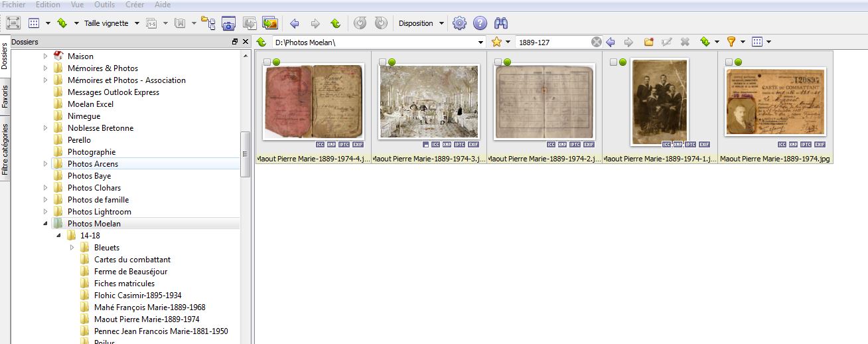Select the sailors group photo thumbnail
Viewport: 868px width, 344px height.
coord(660,101)
